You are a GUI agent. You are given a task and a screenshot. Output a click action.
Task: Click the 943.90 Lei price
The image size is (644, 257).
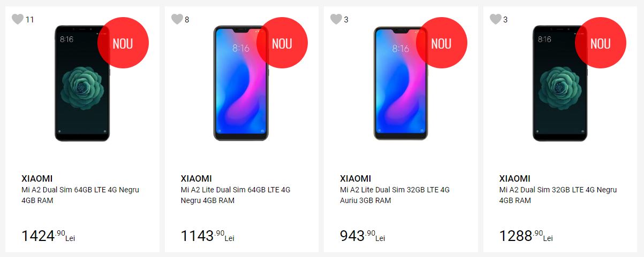pyautogui.click(x=362, y=236)
